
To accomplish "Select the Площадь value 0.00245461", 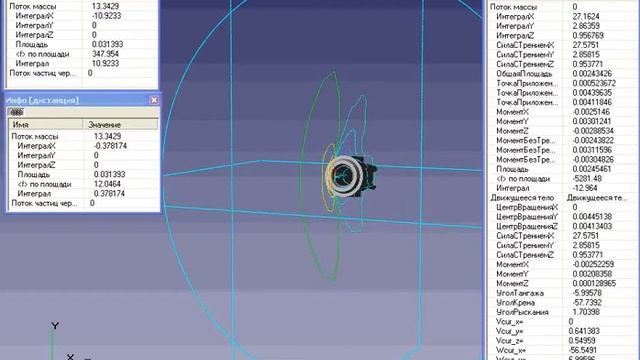I will 592,169.
